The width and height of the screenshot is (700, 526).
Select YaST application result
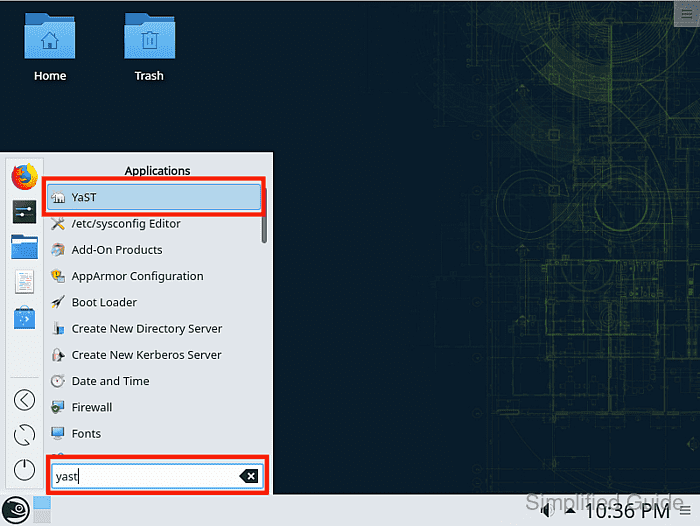point(154,197)
